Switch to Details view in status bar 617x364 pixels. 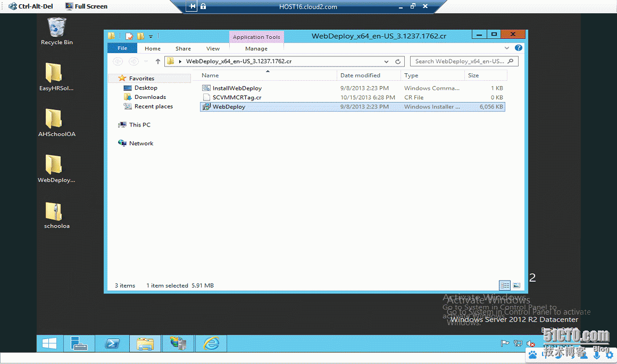(x=504, y=285)
